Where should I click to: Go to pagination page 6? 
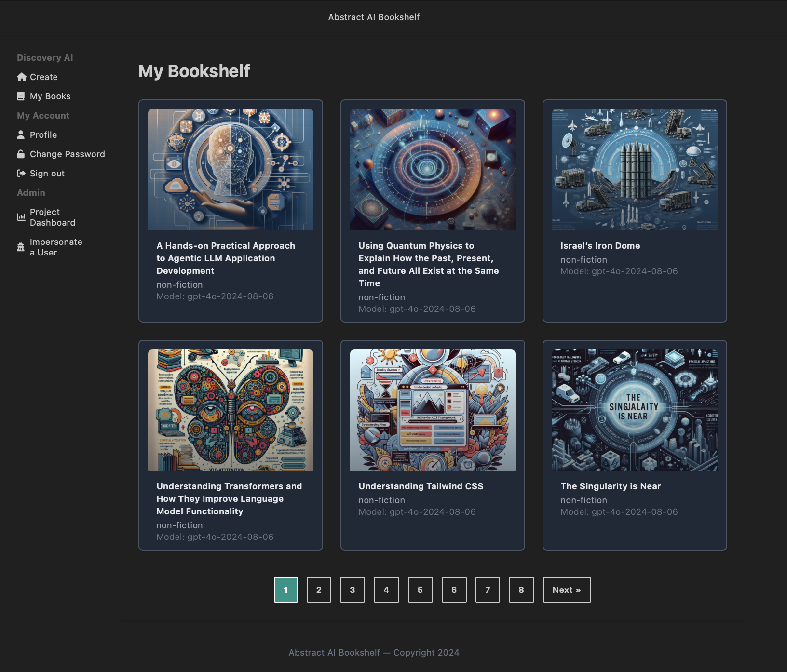coord(454,590)
